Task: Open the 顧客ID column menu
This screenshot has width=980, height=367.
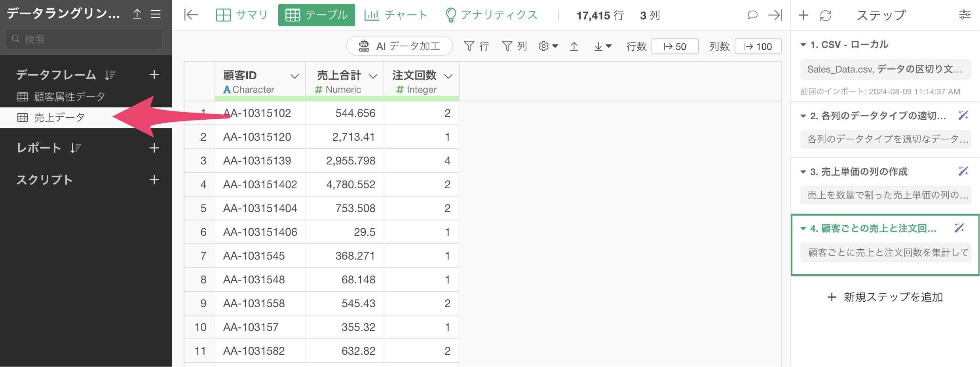Action: 294,76
